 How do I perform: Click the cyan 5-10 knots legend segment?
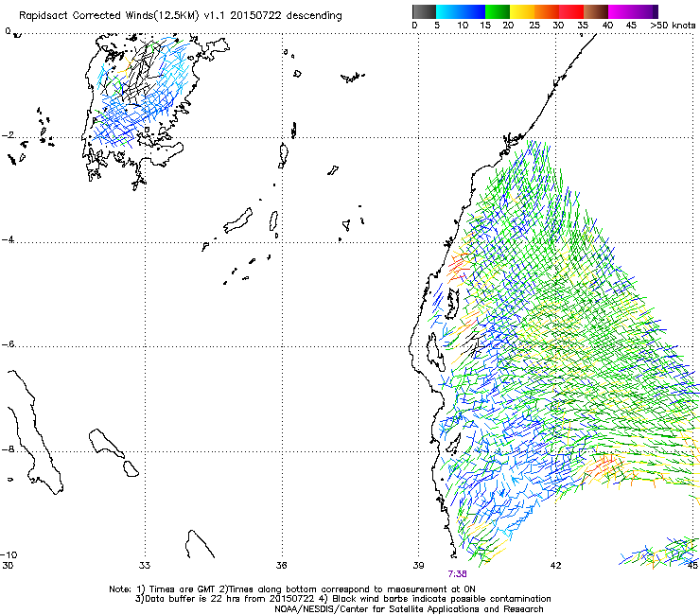(448, 11)
